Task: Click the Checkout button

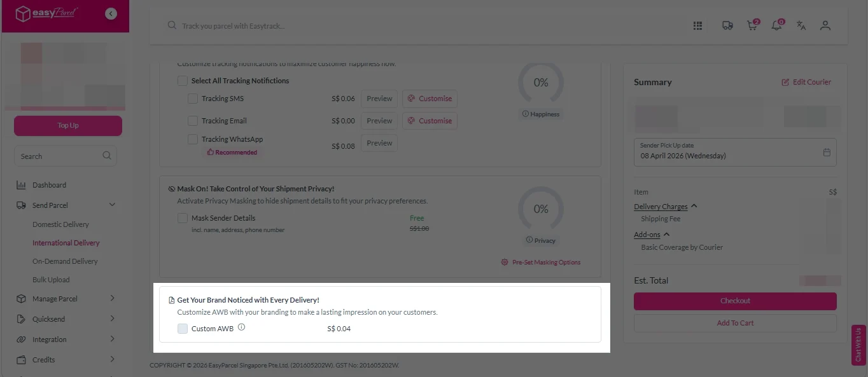Action: pos(735,301)
